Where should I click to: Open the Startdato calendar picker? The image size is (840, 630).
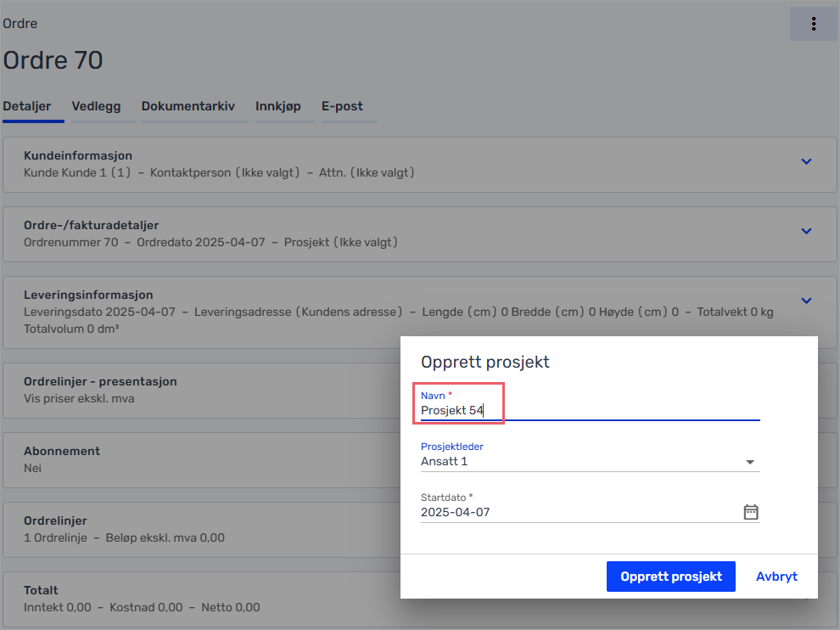click(x=750, y=512)
